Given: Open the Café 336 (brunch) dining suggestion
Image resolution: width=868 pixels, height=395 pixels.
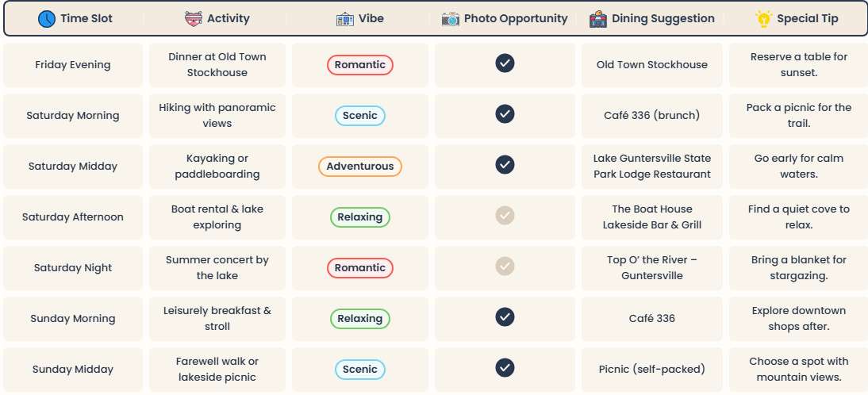Looking at the screenshot, I should pos(651,116).
